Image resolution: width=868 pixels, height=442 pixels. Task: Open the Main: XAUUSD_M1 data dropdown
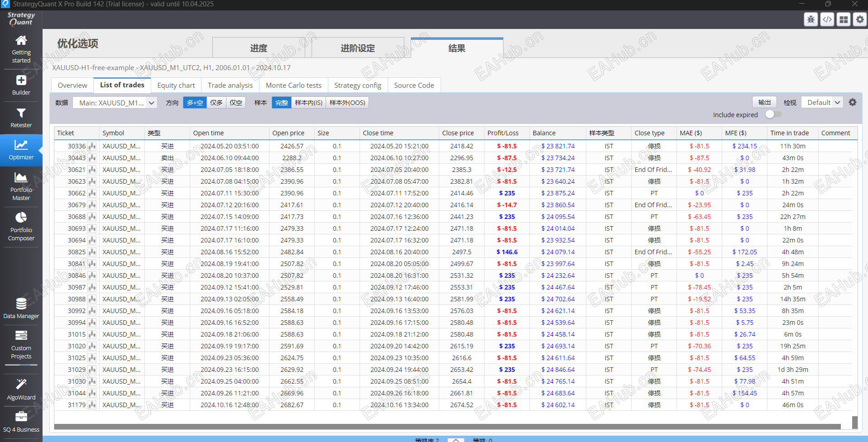115,103
